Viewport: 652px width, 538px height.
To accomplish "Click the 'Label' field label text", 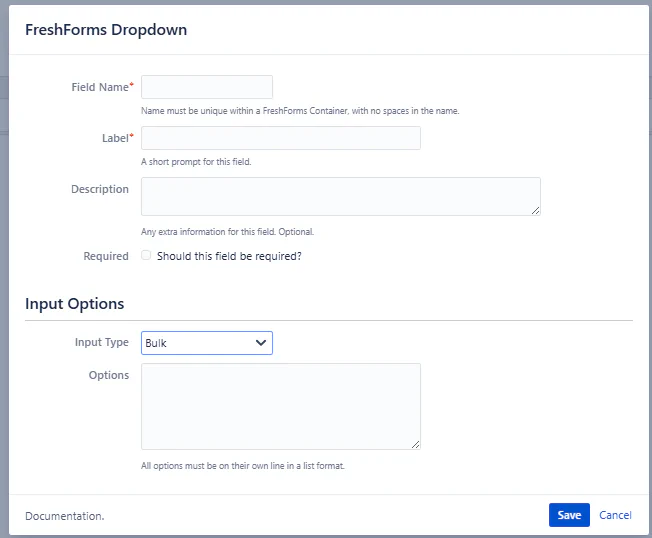I will click(x=114, y=138).
